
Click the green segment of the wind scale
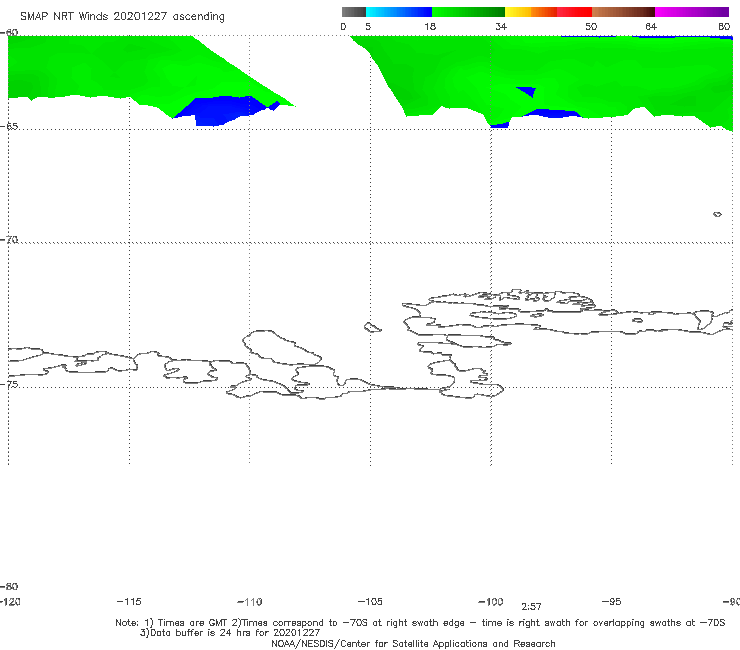(x=468, y=12)
